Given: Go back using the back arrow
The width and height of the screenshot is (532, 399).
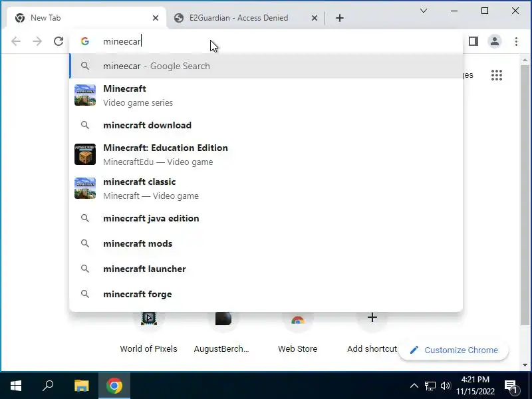Looking at the screenshot, I should click(16, 41).
